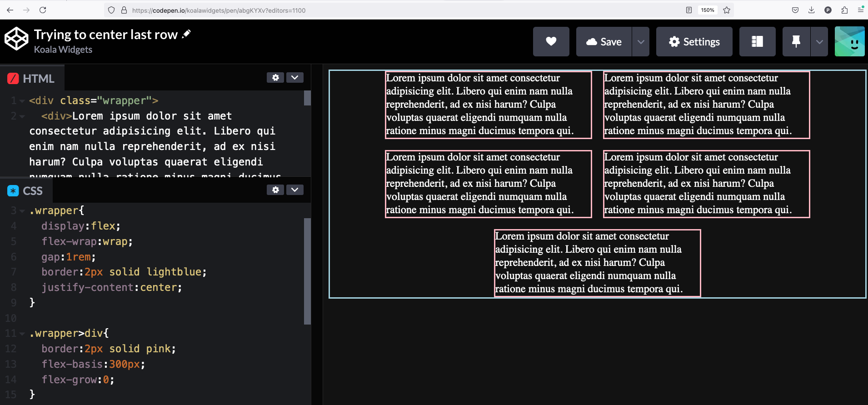This screenshot has width=868, height=405.
Task: Click on 'flex-wrap:wrap;' code line
Action: [87, 241]
